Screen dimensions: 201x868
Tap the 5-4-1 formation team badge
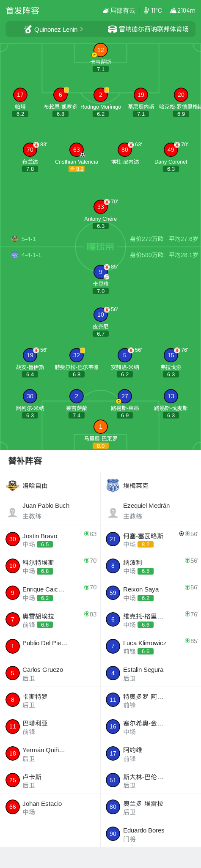click(x=15, y=239)
